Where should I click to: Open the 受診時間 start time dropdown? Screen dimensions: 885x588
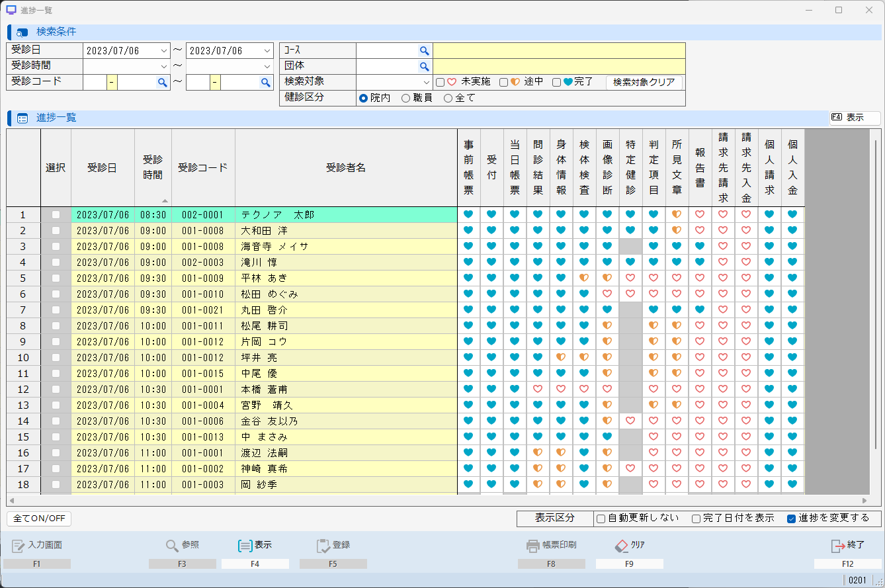[x=164, y=66]
